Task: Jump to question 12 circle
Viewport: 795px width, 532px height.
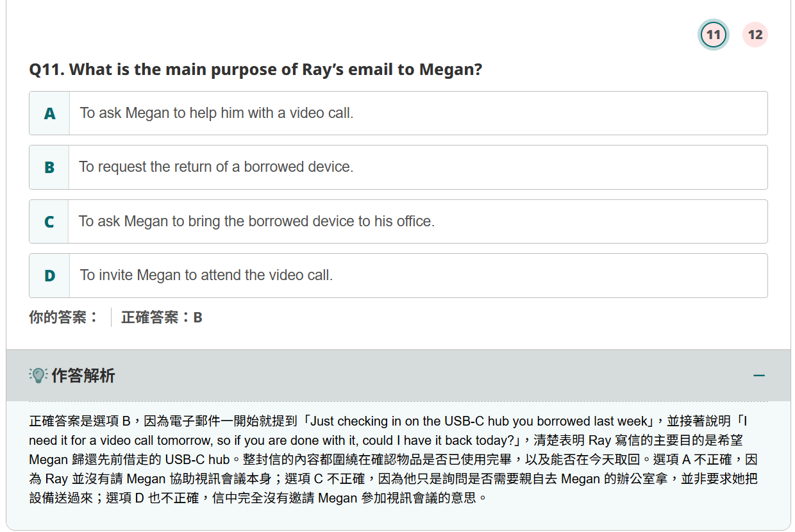Action: tap(755, 35)
